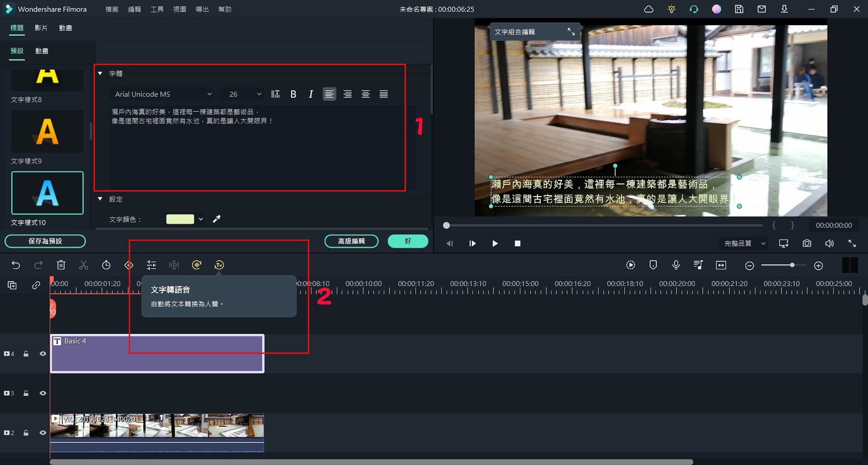Select justify text alignment
The height and width of the screenshot is (465, 868).
click(x=383, y=94)
